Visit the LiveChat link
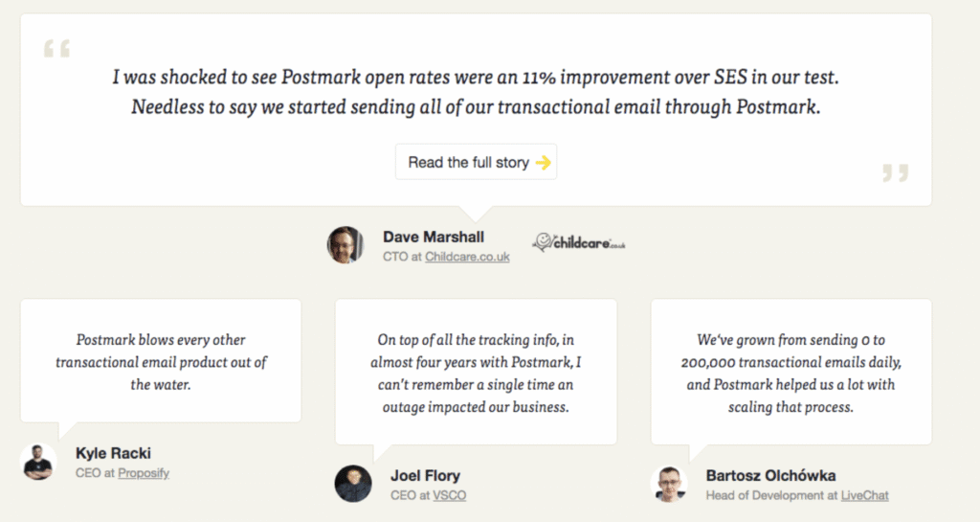This screenshot has width=980, height=522. [864, 495]
